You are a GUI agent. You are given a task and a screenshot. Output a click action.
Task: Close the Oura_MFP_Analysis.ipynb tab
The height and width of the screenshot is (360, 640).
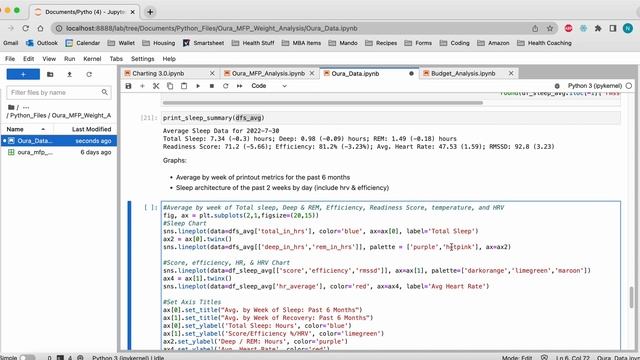(x=312, y=73)
